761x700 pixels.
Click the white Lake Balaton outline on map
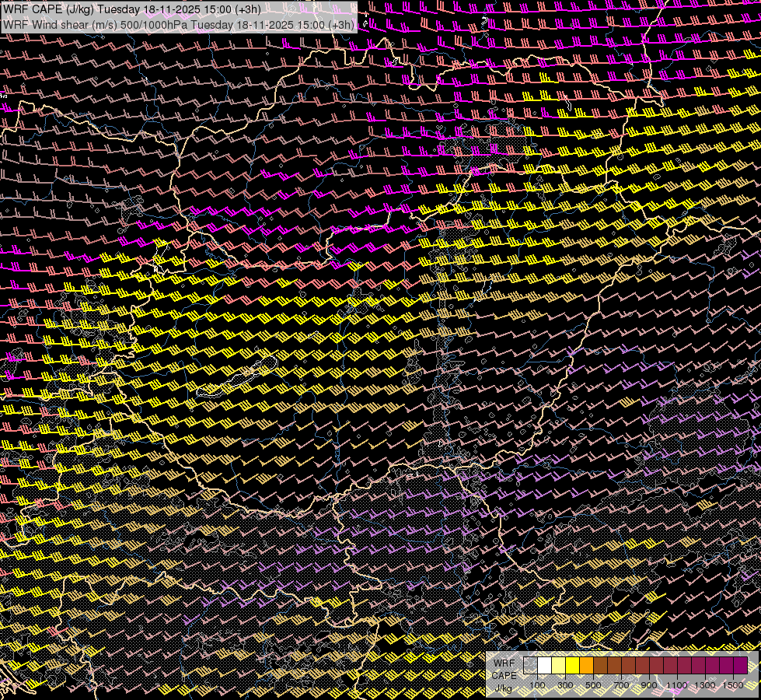pos(237,376)
